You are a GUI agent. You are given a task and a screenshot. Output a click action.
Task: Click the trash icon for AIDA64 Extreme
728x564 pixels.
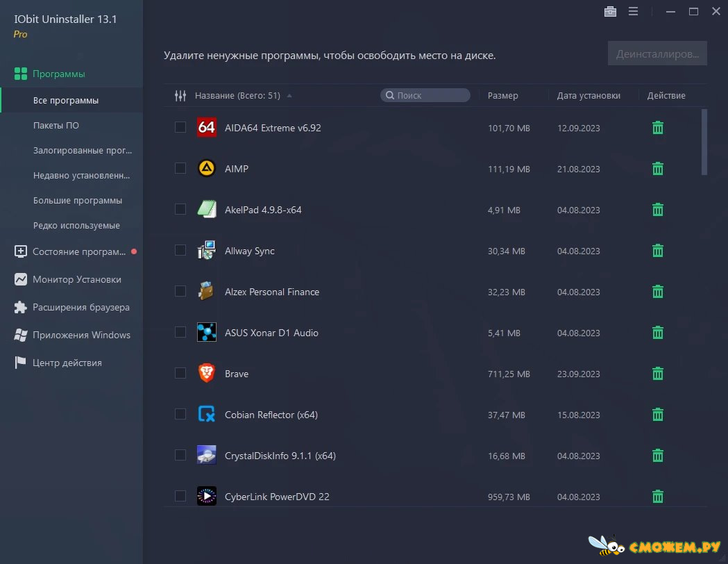click(657, 128)
